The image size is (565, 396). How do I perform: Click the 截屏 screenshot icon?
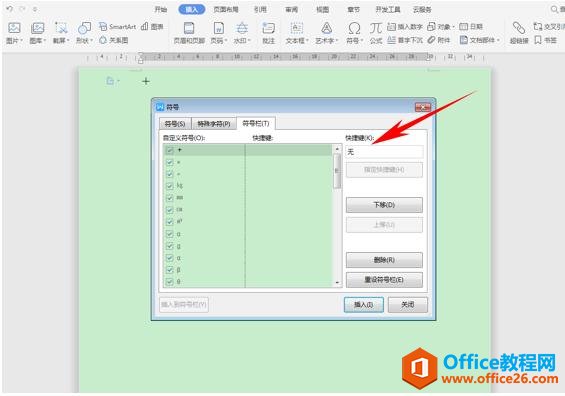61,28
